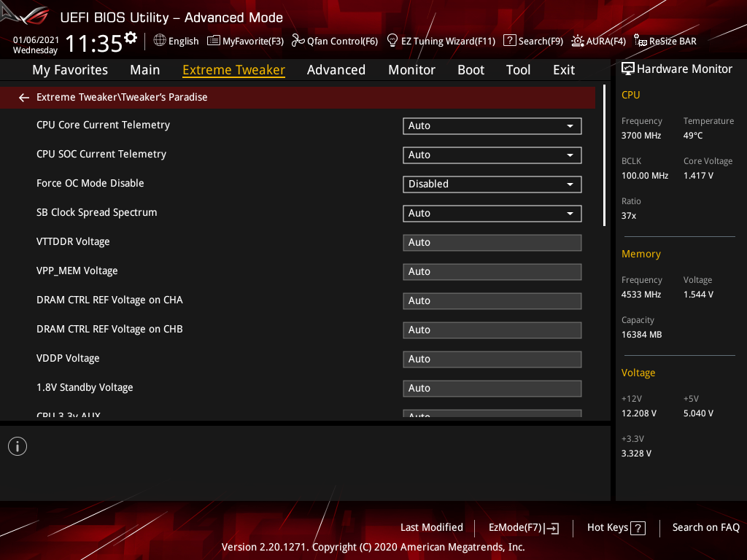
Task: Open Force OC Mode Disable dropdown
Action: [x=492, y=184]
